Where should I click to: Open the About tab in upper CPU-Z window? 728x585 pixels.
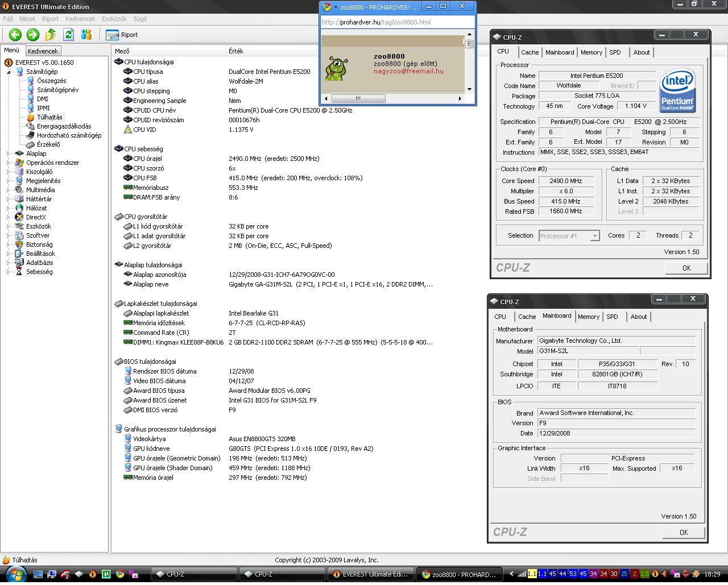point(642,52)
